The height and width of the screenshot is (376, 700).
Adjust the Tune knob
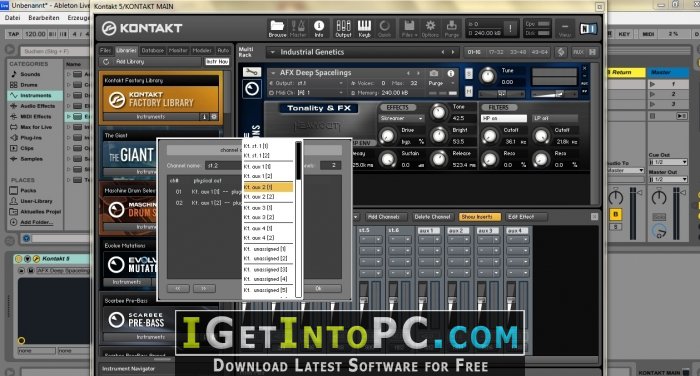tap(488, 76)
